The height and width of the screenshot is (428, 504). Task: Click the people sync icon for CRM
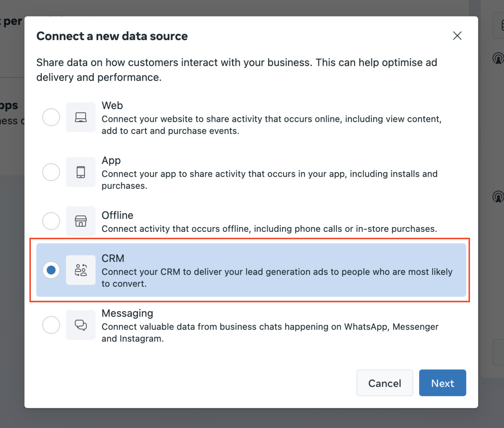[x=81, y=270]
